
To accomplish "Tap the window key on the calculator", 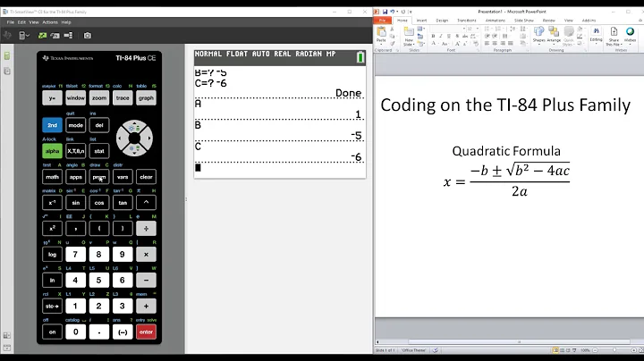I will [75, 98].
